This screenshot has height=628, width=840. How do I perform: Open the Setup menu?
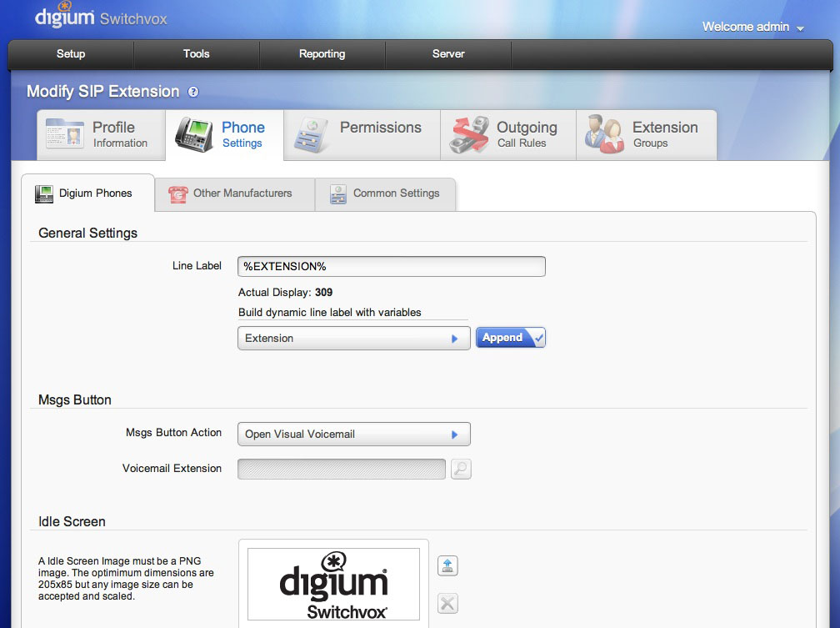(71, 54)
